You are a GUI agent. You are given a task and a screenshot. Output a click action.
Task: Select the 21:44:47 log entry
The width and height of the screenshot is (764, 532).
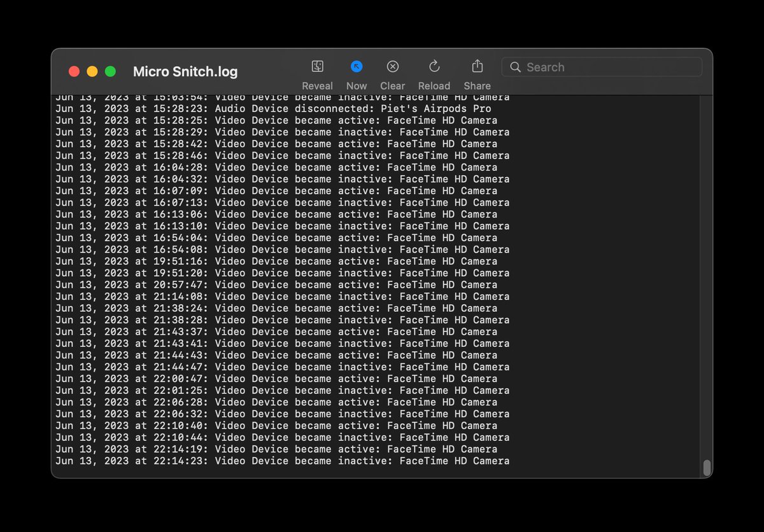283,367
